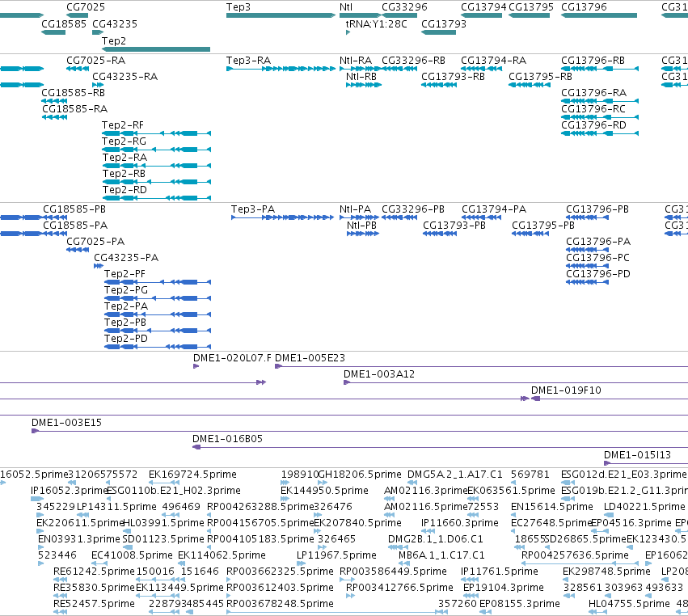Click the CG33296 gene label
This screenshot has height=616, width=688.
pyautogui.click(x=404, y=7)
